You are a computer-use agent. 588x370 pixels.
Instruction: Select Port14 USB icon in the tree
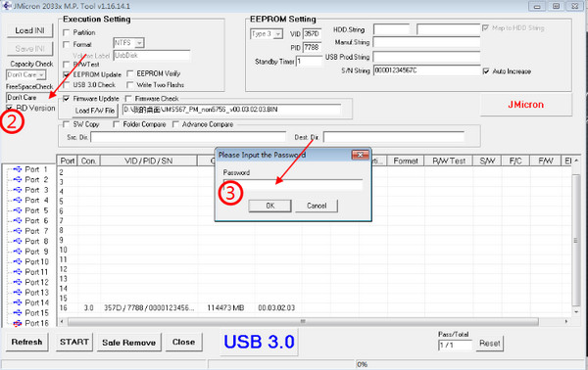(18, 302)
